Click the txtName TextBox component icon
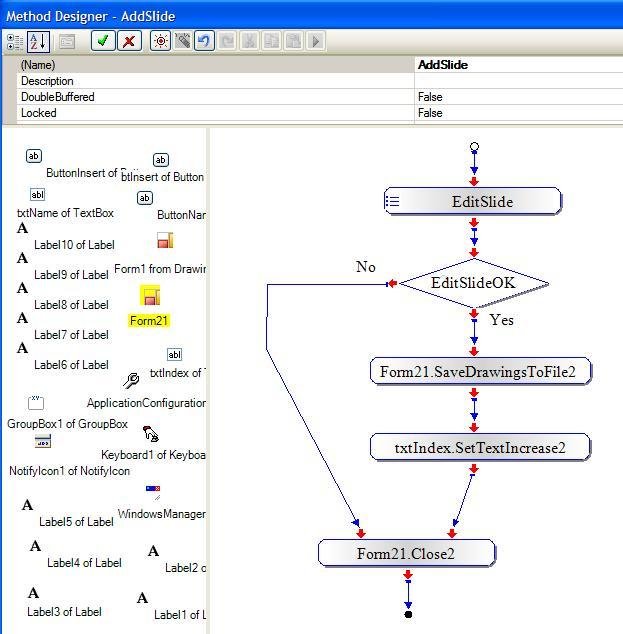623x634 pixels. coord(37,194)
